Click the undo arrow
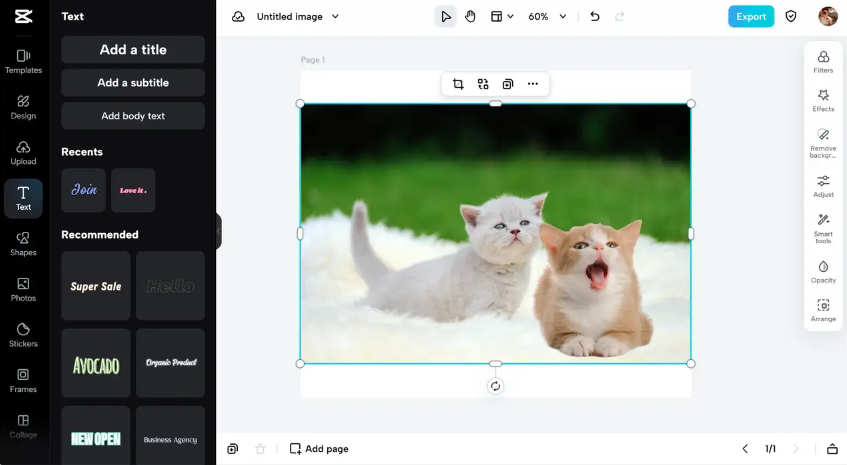This screenshot has height=465, width=847. (595, 17)
